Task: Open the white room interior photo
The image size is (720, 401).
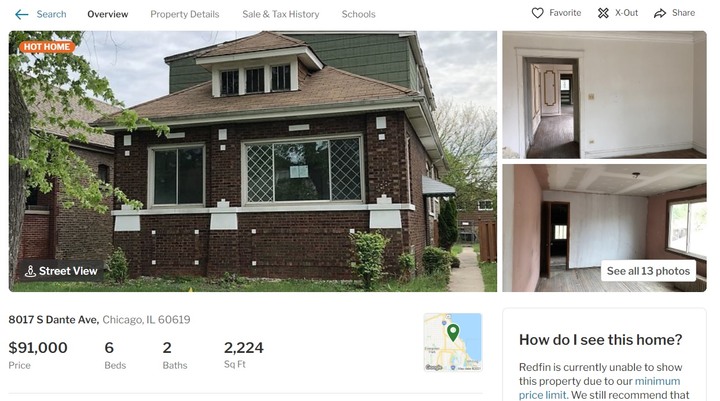Action: tap(604, 95)
